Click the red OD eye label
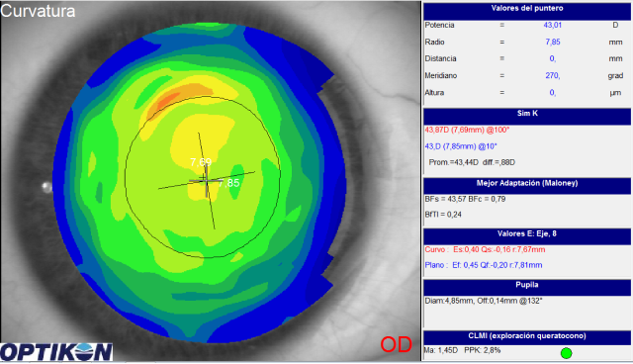This screenshot has height=364, width=633. (x=396, y=344)
